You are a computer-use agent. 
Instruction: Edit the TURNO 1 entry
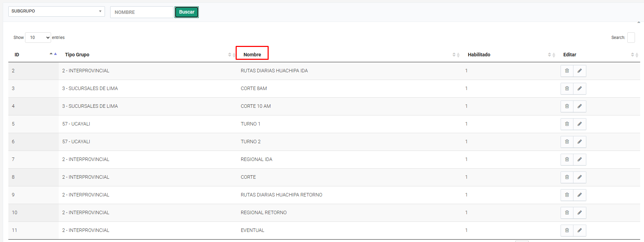click(x=579, y=124)
